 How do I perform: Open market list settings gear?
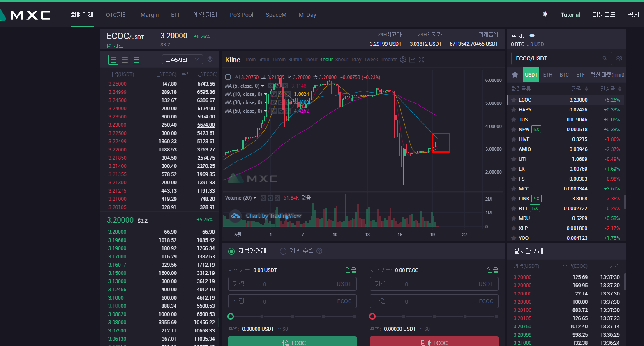pyautogui.click(x=619, y=58)
